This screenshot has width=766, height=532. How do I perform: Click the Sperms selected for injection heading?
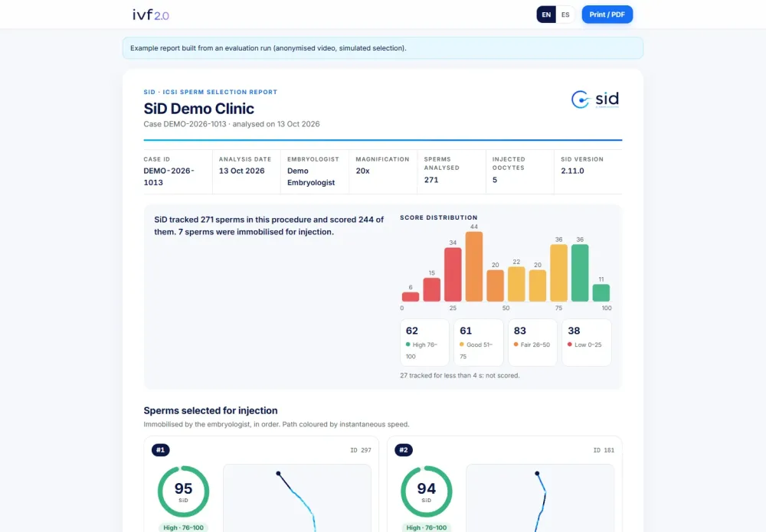coord(211,410)
